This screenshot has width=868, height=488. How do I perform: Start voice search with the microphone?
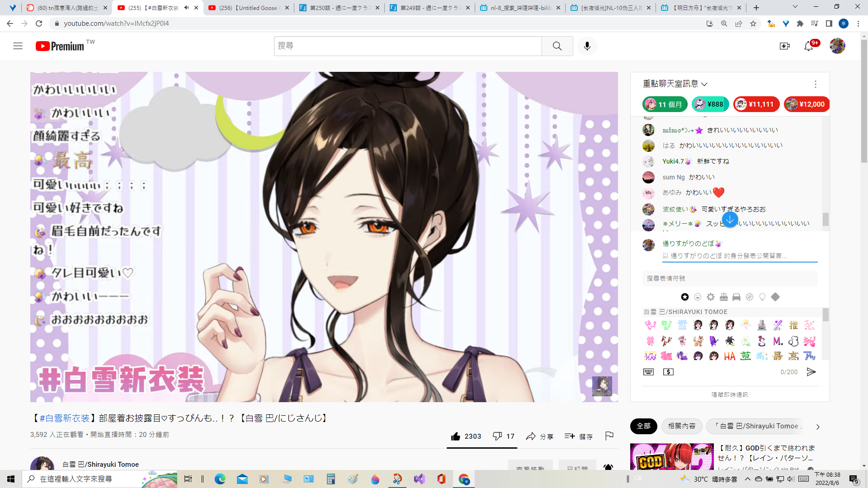pyautogui.click(x=587, y=46)
